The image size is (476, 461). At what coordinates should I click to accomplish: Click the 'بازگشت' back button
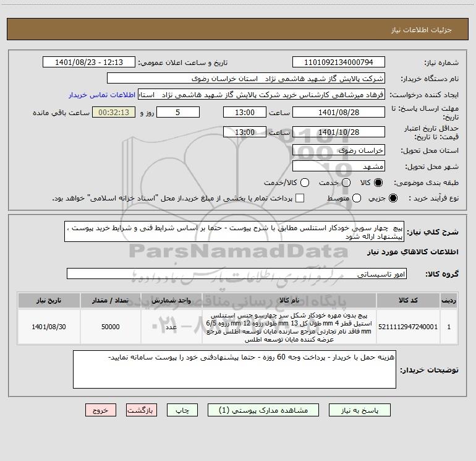point(142,410)
